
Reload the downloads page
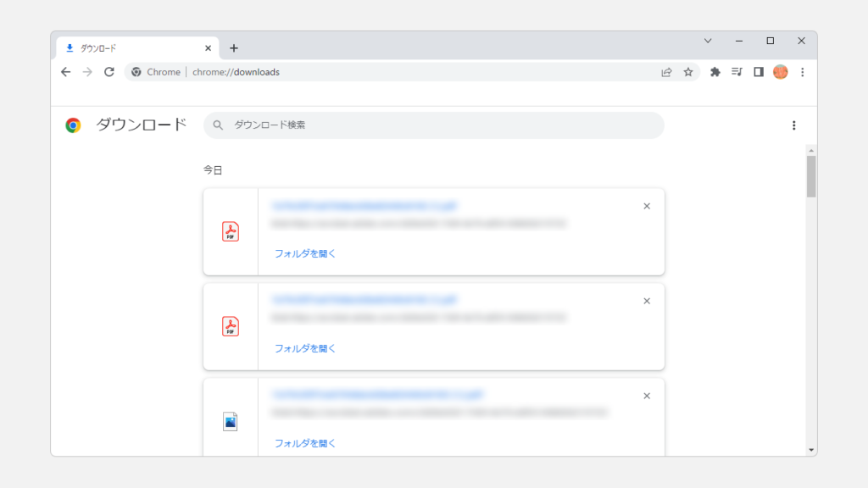click(109, 72)
